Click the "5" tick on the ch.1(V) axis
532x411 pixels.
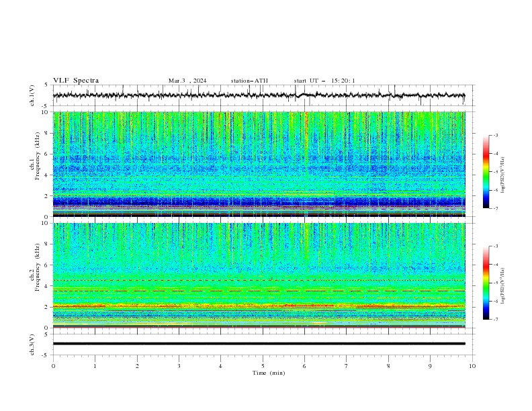pyautogui.click(x=46, y=85)
